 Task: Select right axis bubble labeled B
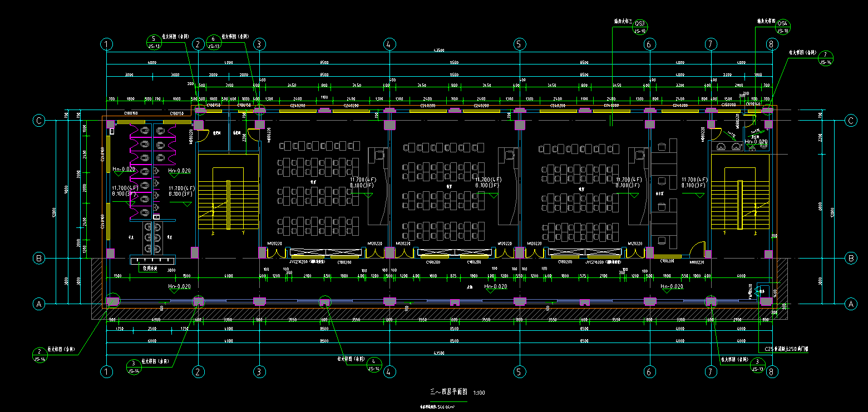point(851,258)
